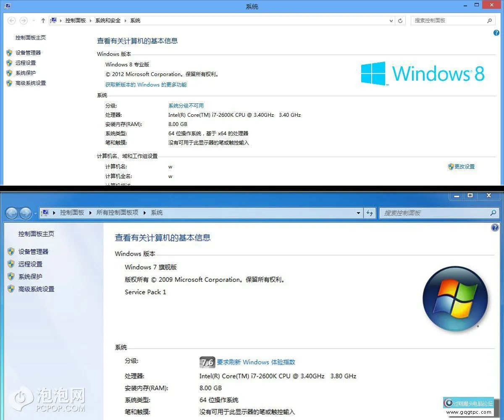The width and height of the screenshot is (504, 420).
Task: Click the 7.6 experience index badge
Action: pos(207,362)
